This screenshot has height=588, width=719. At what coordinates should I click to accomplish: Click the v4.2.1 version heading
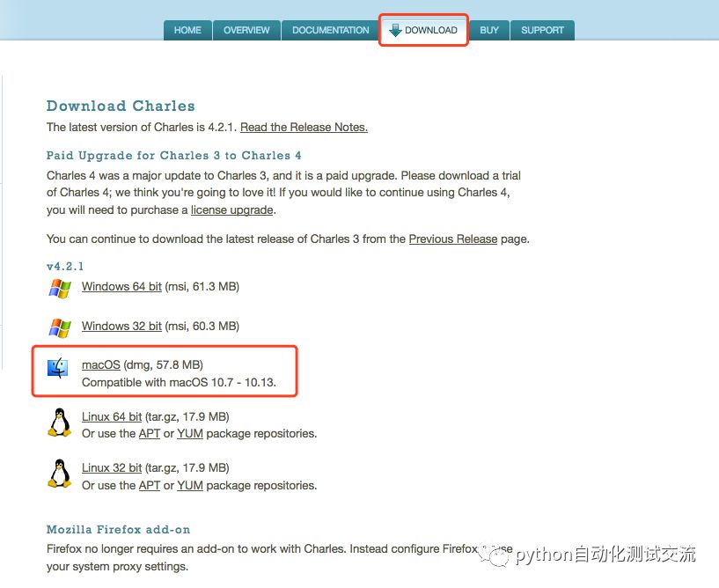click(x=65, y=267)
